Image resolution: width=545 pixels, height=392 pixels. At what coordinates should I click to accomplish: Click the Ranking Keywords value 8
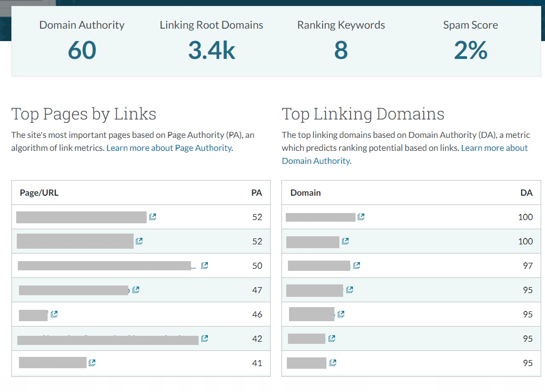click(341, 50)
